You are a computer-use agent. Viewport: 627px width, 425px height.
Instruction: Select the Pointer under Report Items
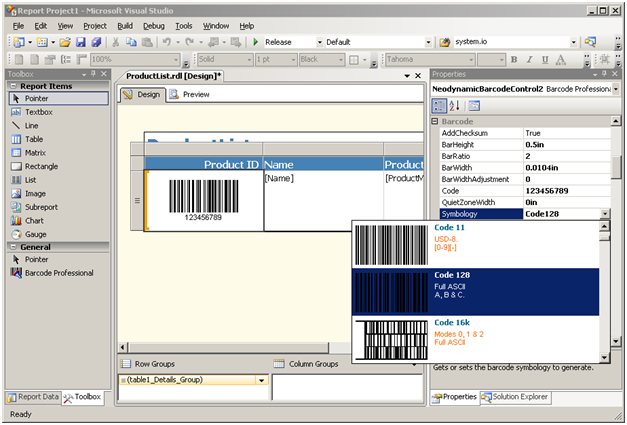click(58, 98)
